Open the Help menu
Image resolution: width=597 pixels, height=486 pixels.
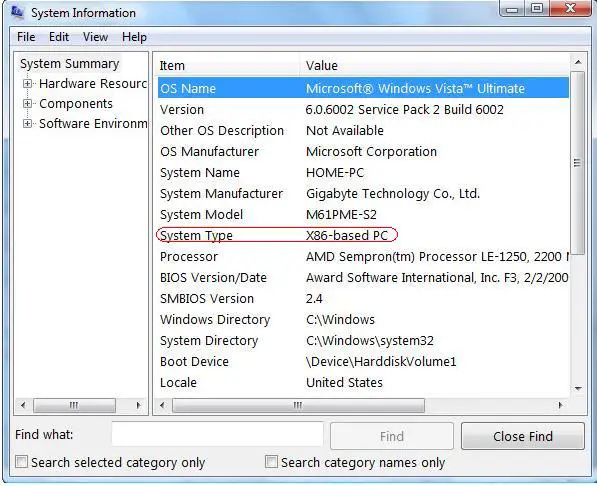[x=134, y=37]
